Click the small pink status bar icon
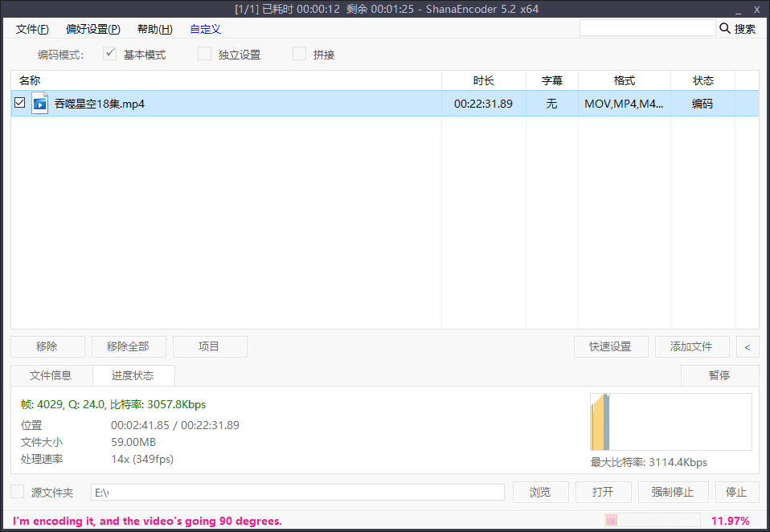 tap(612, 521)
